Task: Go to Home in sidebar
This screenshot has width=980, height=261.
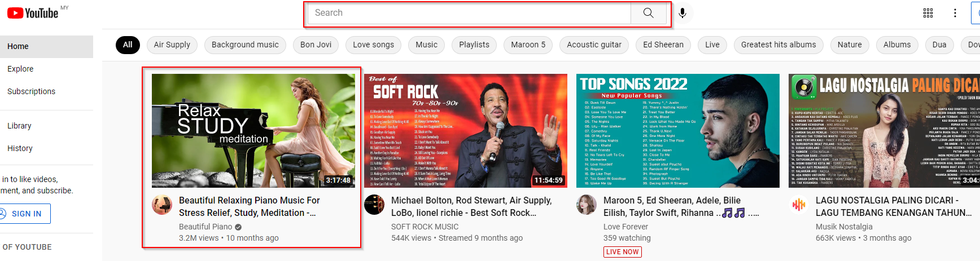Action: point(46,46)
